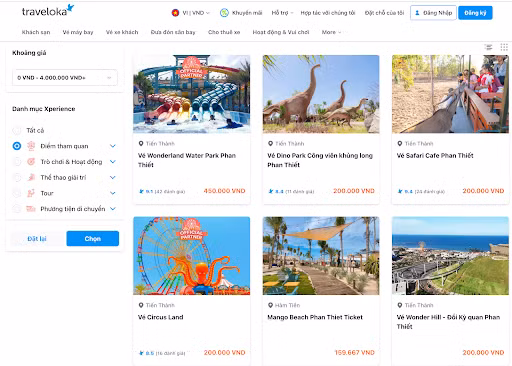512x366 pixels.
Task: Expand the Tour category chevron
Action: coord(113,193)
